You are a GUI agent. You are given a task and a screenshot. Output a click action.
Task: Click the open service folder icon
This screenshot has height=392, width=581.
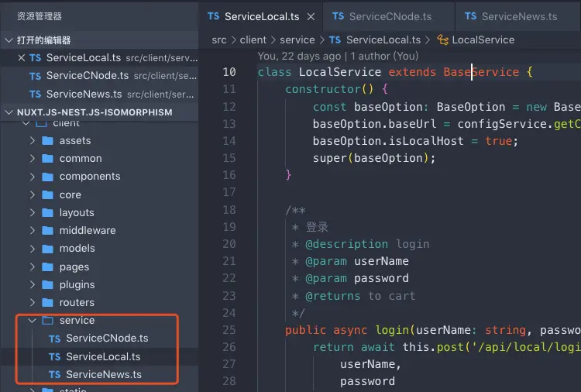[x=47, y=321]
